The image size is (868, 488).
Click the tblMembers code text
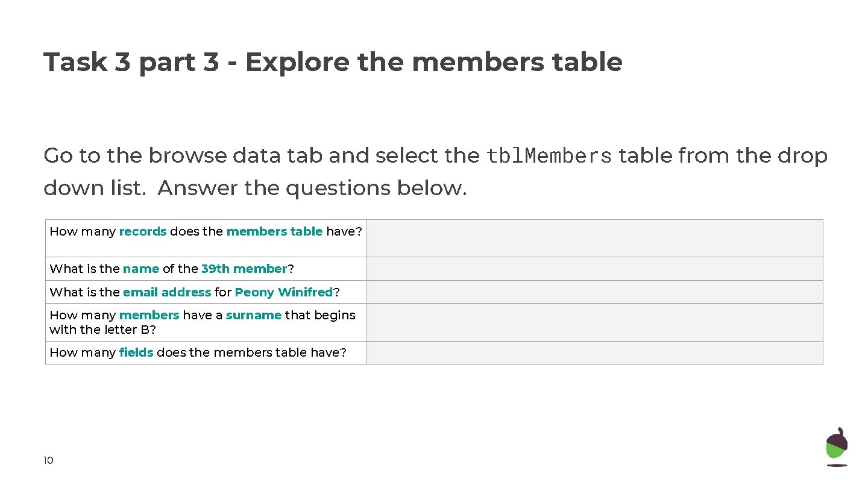[549, 156]
